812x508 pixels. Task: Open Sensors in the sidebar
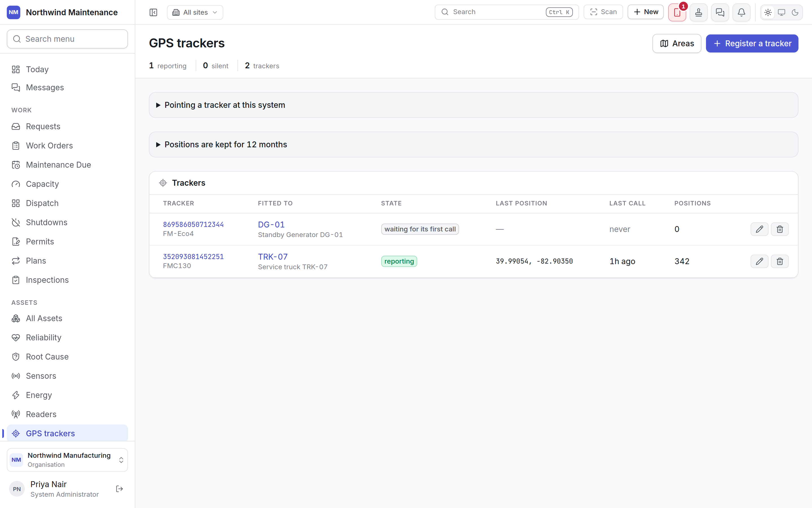[67, 376]
